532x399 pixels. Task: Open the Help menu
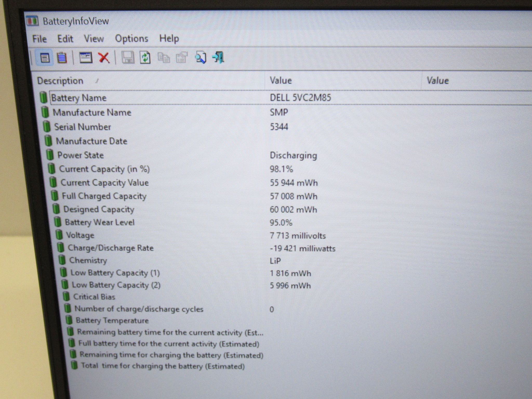coord(169,39)
